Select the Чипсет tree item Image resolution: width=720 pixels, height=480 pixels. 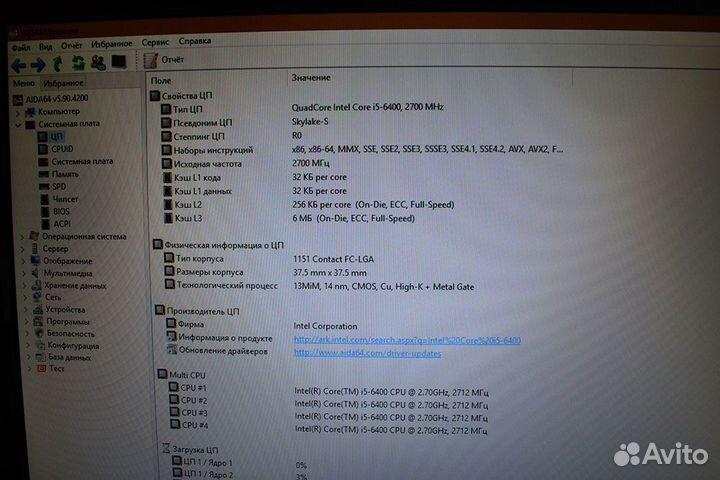59,199
